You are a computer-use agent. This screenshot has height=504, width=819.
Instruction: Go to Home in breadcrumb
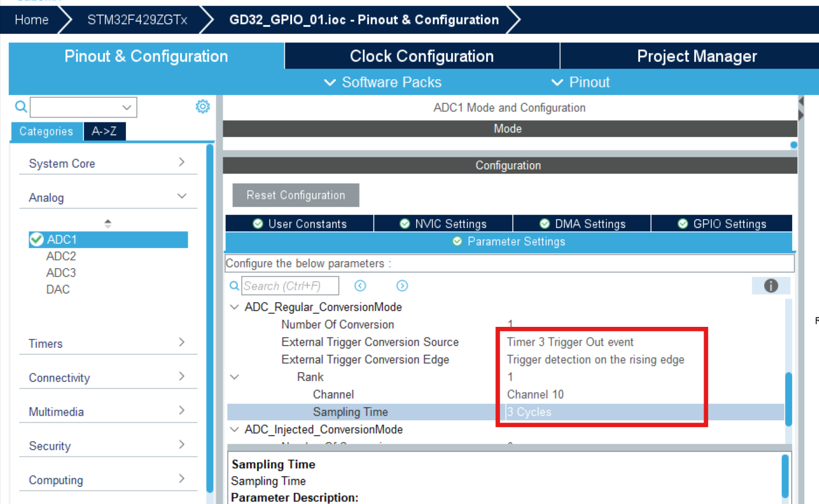point(31,20)
